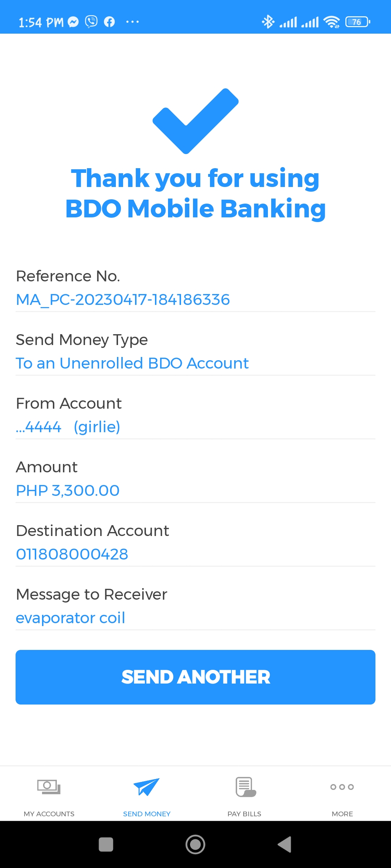
Task: Switch to the PAY BILLS tab label
Action: coord(244,814)
